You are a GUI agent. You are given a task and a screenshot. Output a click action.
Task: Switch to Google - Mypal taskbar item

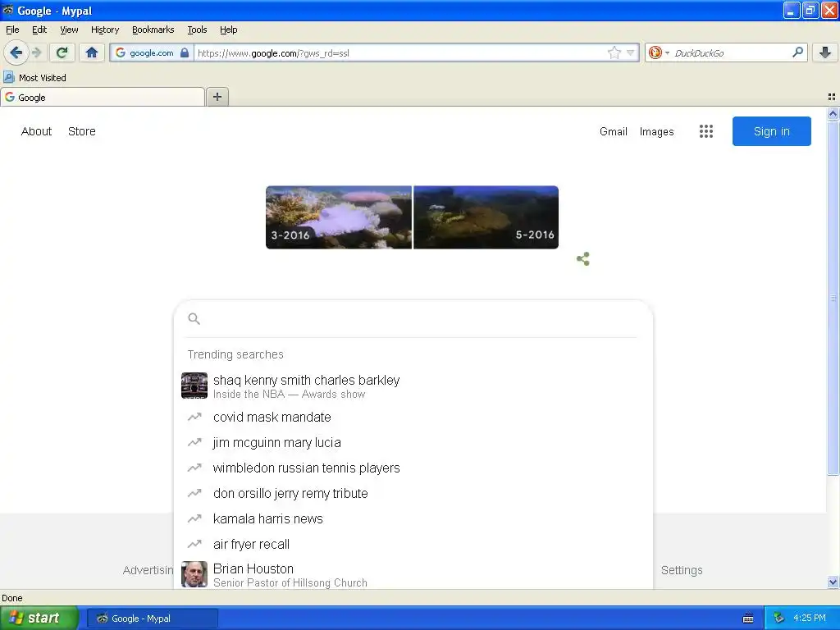tap(152, 619)
